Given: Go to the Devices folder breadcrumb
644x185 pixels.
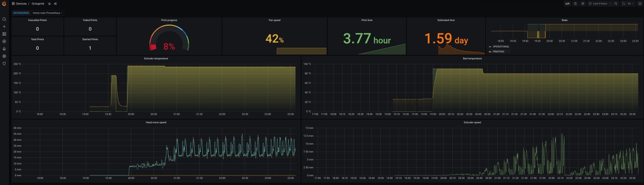Looking at the screenshot, I should (x=21, y=4).
